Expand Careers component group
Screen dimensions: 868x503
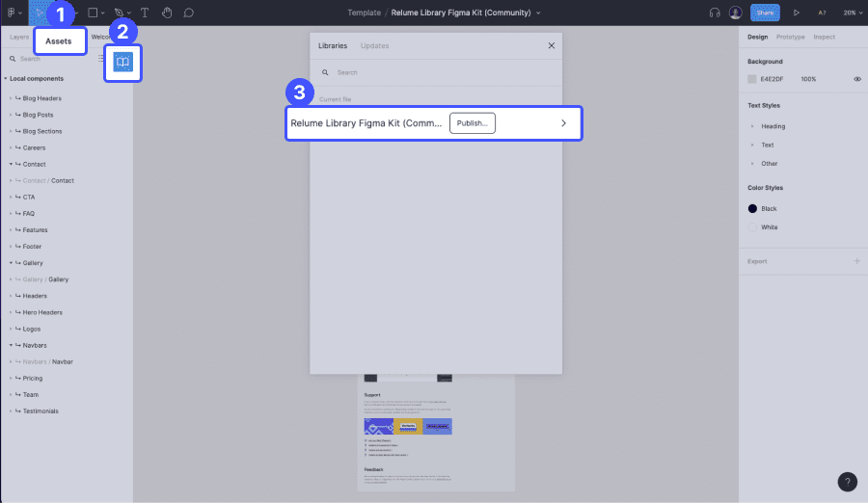[11, 147]
